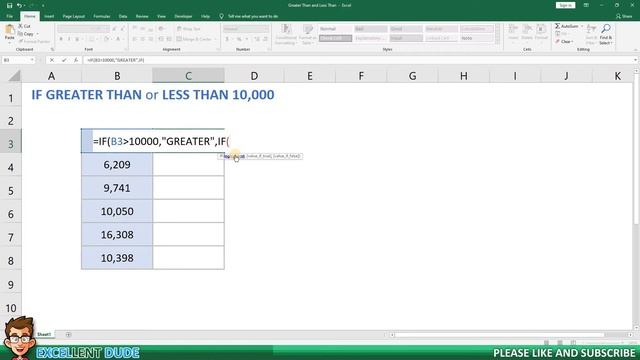Click the cell containing 10,050
640x360 pixels.
click(117, 211)
